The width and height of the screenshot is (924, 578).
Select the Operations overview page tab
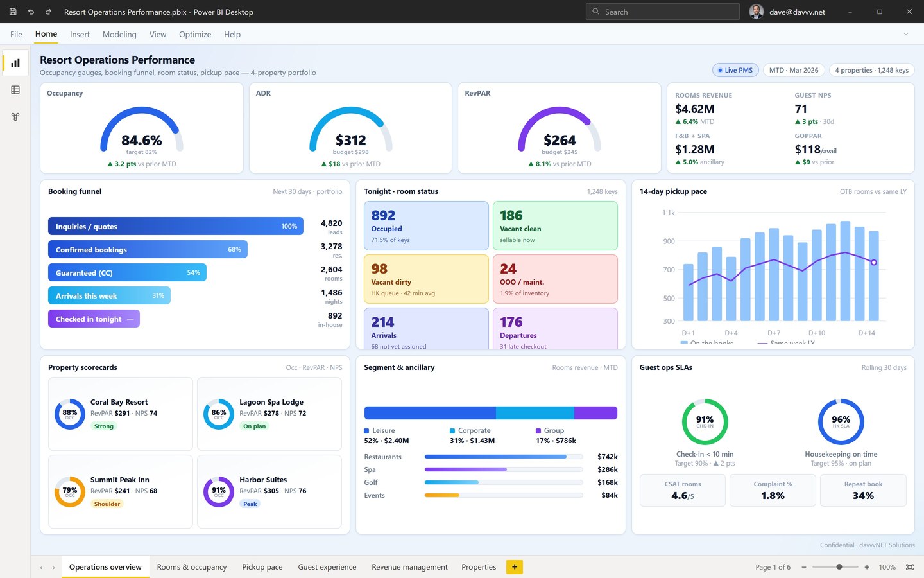(x=105, y=567)
